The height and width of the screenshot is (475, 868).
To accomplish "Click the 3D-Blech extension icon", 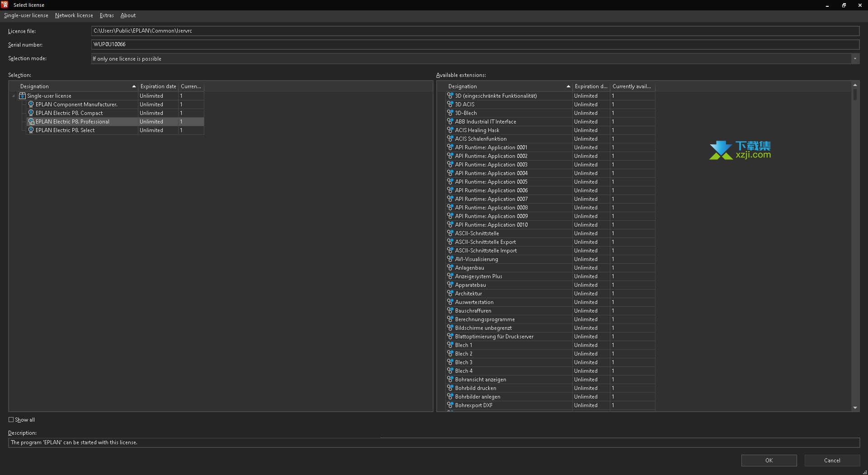I will (x=450, y=113).
